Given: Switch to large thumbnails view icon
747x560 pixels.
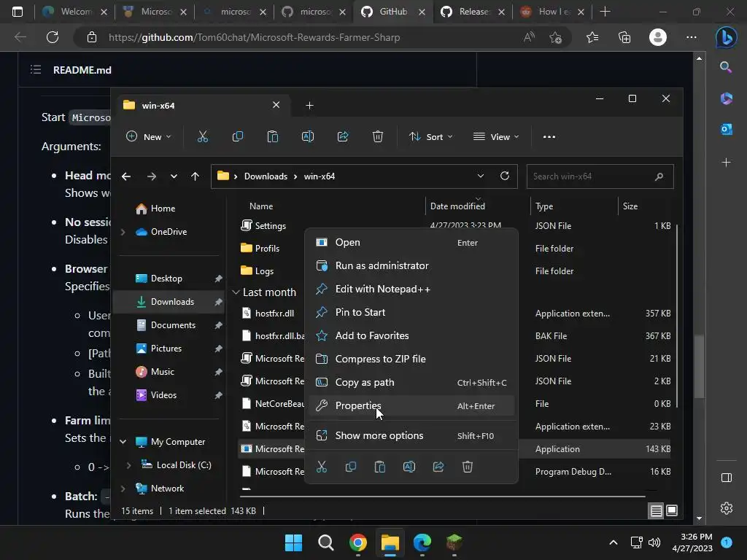Looking at the screenshot, I should pyautogui.click(x=672, y=510).
